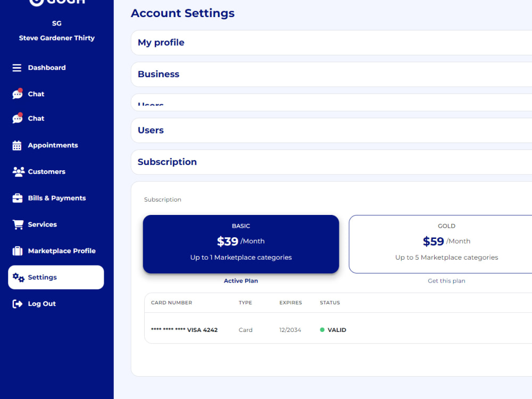Image resolution: width=532 pixels, height=399 pixels.
Task: Click the Active Plan label
Action: point(241,281)
